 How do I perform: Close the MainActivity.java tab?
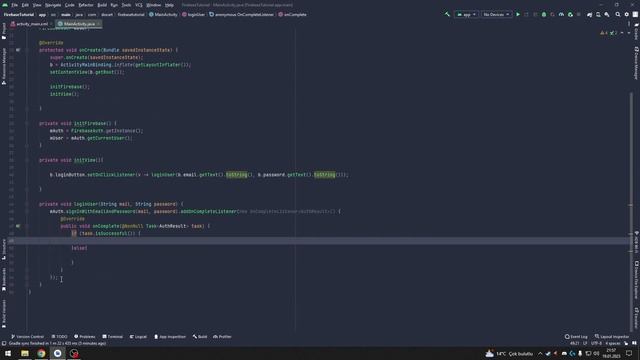pos(99,24)
